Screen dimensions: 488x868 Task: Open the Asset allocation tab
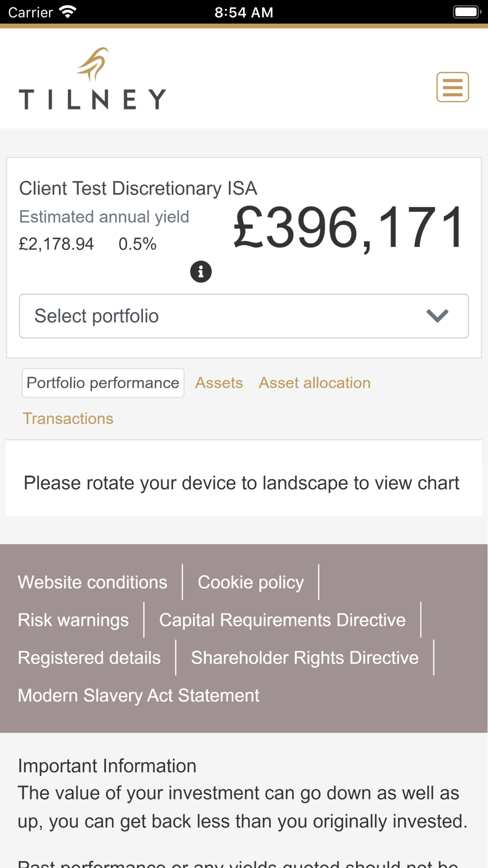click(x=314, y=383)
